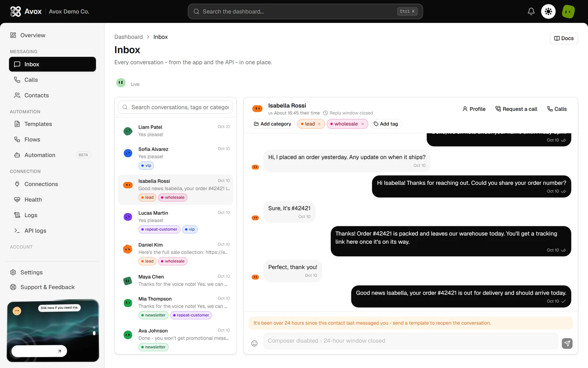
Task: Open Connections page
Action: [x=52, y=184]
